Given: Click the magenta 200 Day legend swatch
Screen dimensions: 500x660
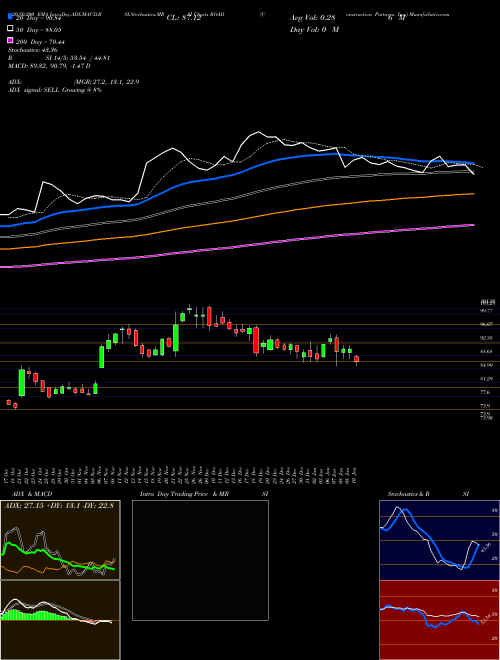Looking at the screenshot, I should pos(10,41).
